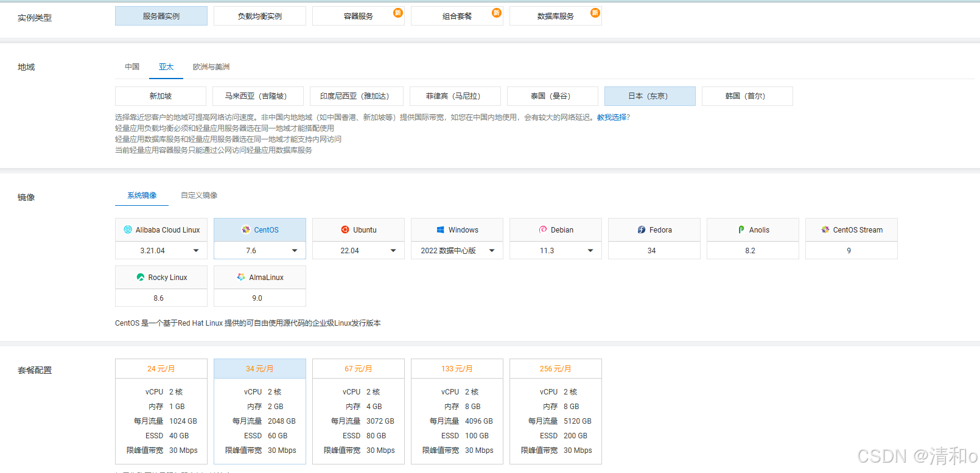The image size is (980, 473).
Task: Click the Fedora logo icon
Action: coord(642,229)
